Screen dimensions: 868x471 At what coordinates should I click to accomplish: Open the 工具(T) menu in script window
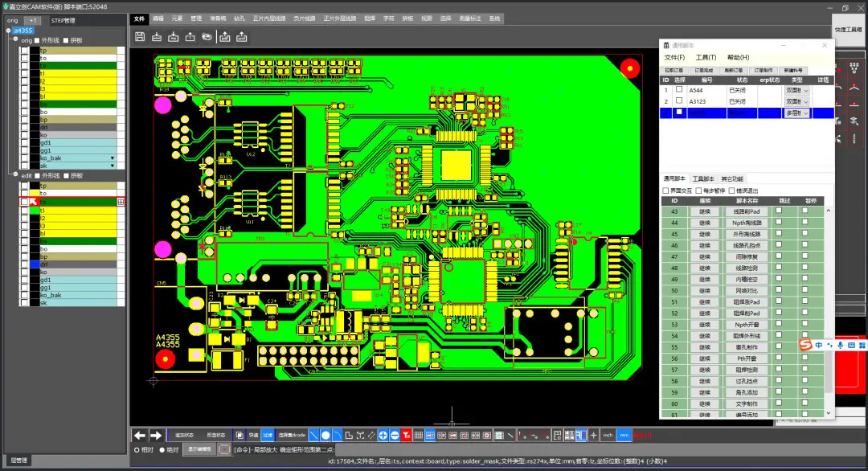click(706, 58)
